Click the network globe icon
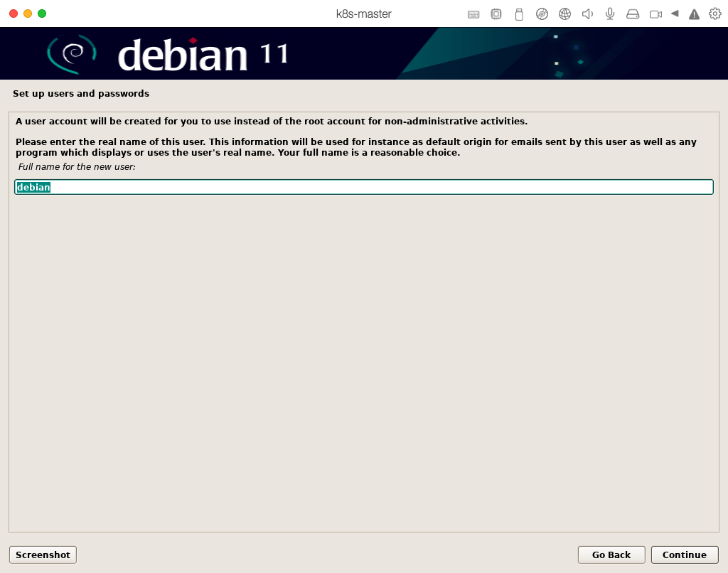 [x=564, y=14]
